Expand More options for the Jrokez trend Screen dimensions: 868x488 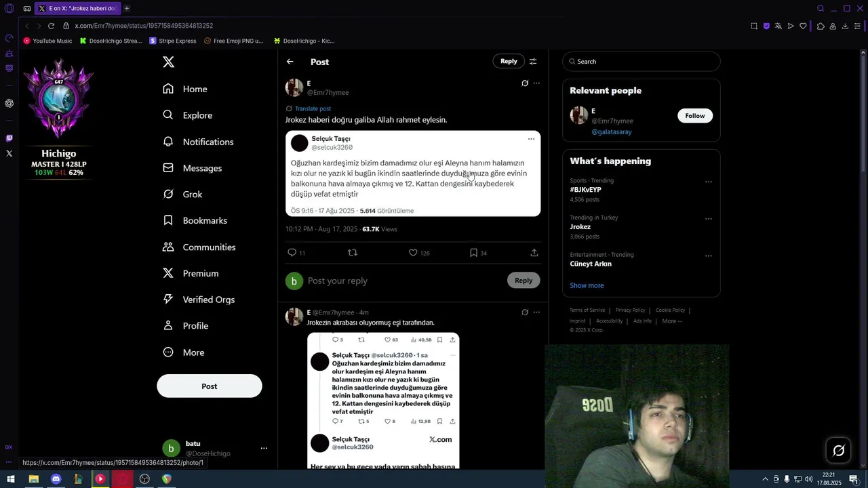[709, 219]
